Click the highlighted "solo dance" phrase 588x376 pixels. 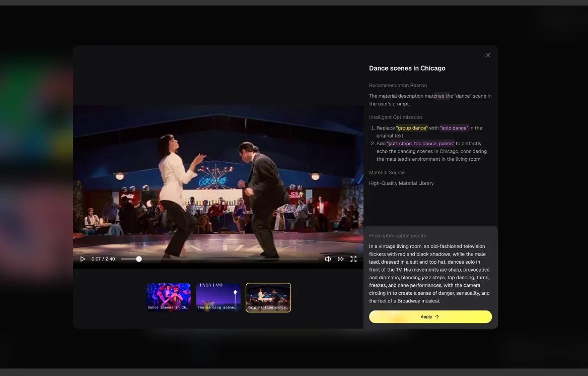[x=454, y=128]
